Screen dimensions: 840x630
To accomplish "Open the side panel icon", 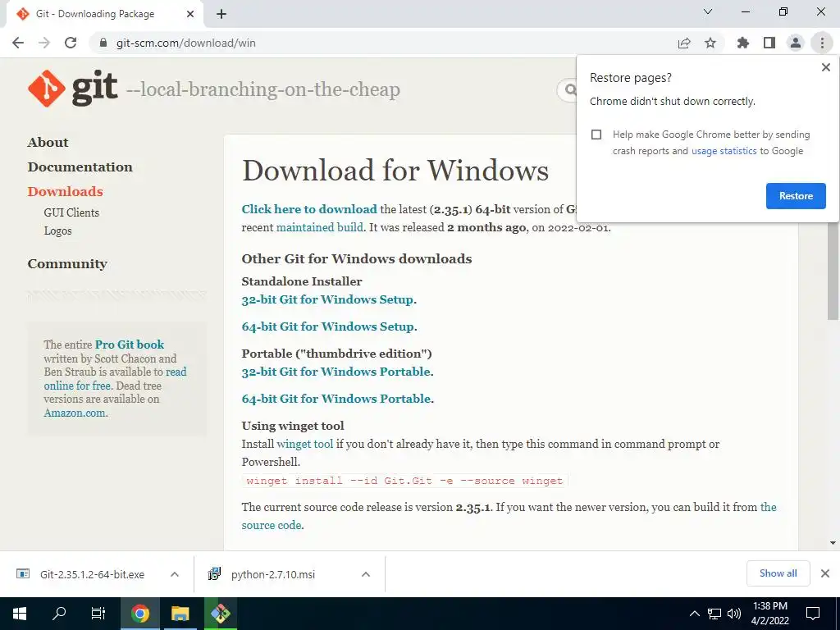I will pyautogui.click(x=769, y=43).
